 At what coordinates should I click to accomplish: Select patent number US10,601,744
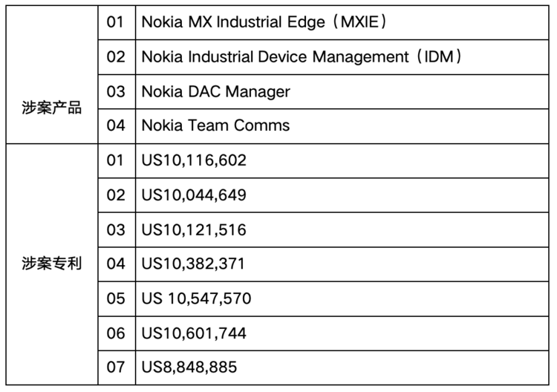[194, 333]
